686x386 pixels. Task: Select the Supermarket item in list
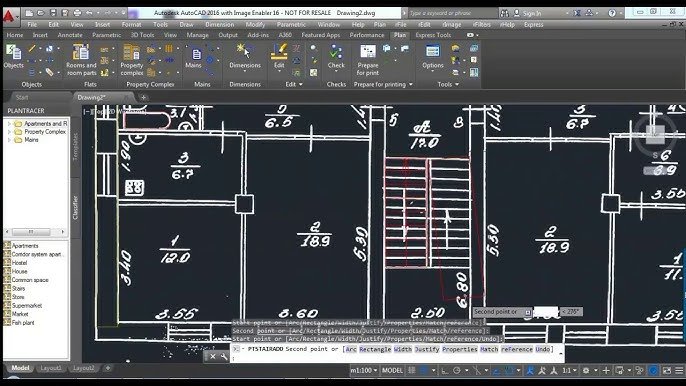(x=27, y=305)
